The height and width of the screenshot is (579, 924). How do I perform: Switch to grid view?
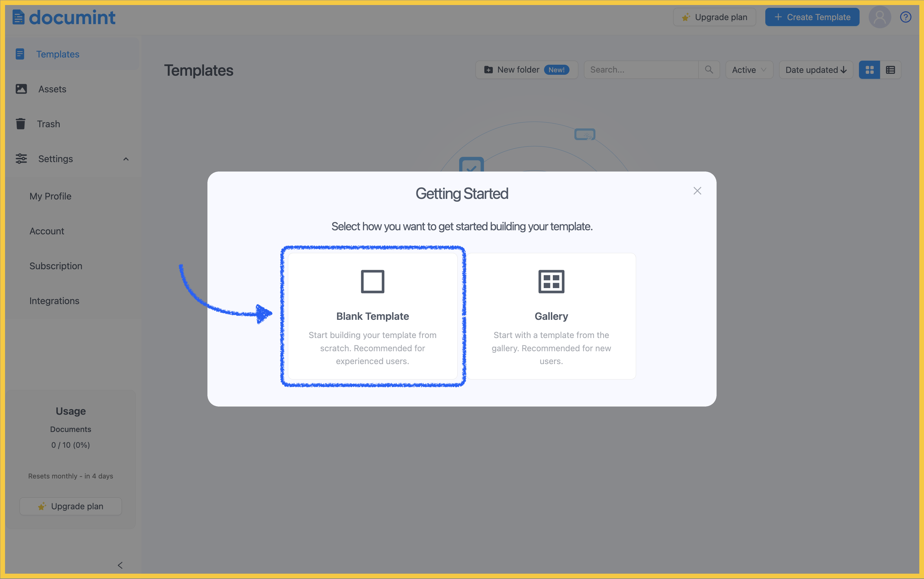point(869,70)
